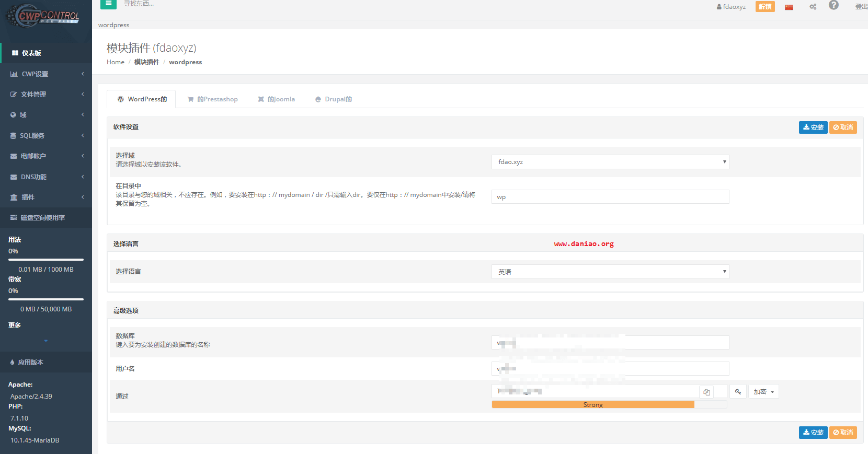The width and height of the screenshot is (868, 454).
Task: Click the Apache/2.4.39 version text
Action: 31,397
